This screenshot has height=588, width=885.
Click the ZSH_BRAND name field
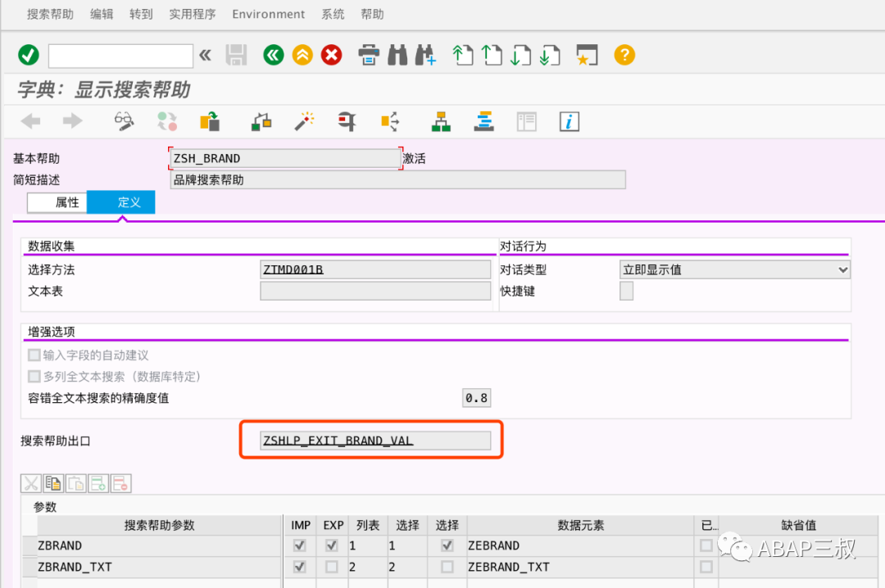[x=286, y=159]
